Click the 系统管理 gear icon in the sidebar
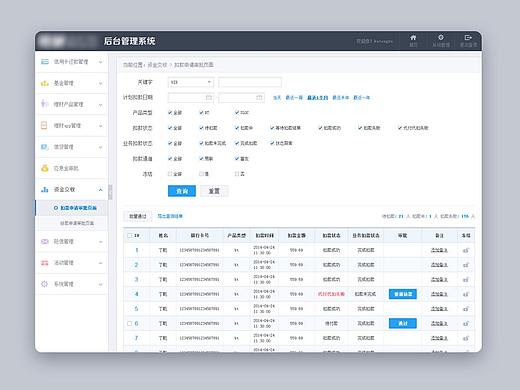The image size is (520, 390). [45, 284]
